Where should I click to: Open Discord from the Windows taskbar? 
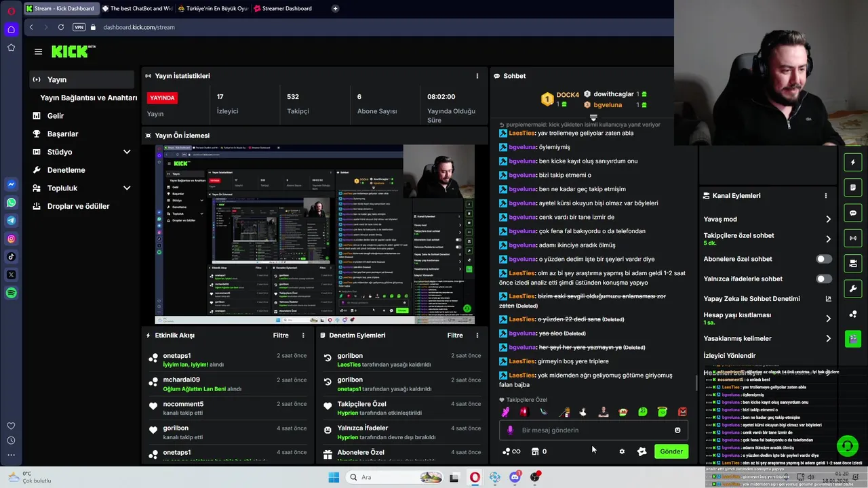[515, 477]
